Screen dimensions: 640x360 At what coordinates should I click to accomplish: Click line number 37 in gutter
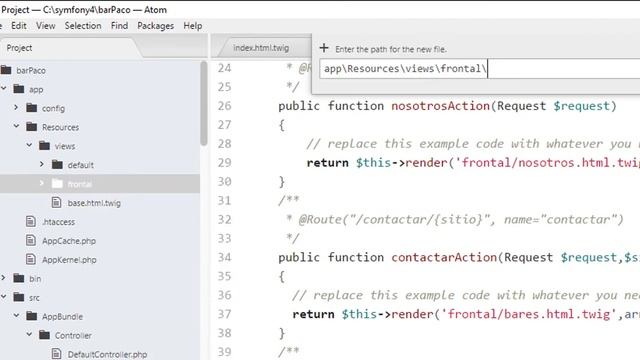coord(224,314)
